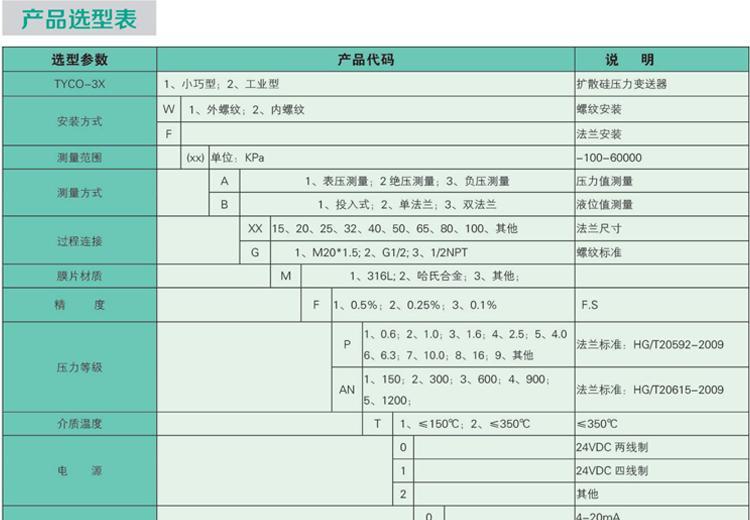This screenshot has height=520, width=750.
Task: Click the (xx) code cell
Action: point(195,158)
